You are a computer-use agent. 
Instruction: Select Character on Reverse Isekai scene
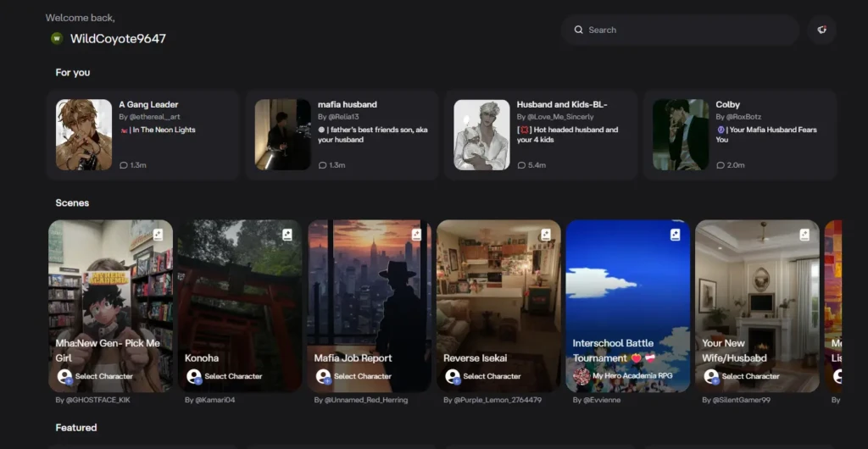coord(492,376)
